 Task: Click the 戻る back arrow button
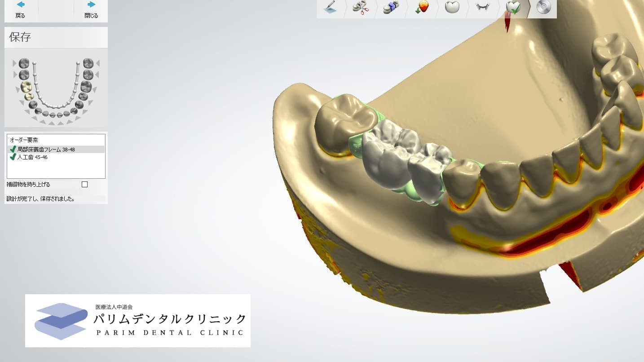coord(20,9)
